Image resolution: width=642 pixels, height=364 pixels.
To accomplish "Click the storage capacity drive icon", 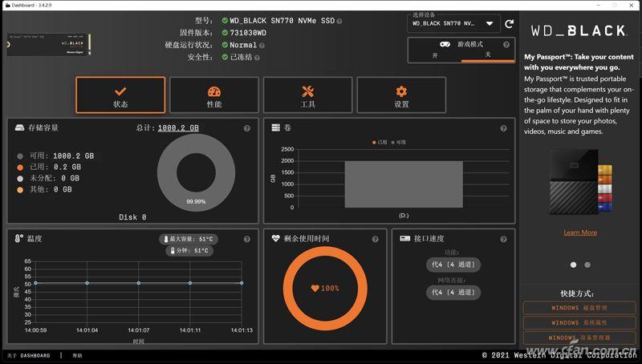I will point(19,127).
